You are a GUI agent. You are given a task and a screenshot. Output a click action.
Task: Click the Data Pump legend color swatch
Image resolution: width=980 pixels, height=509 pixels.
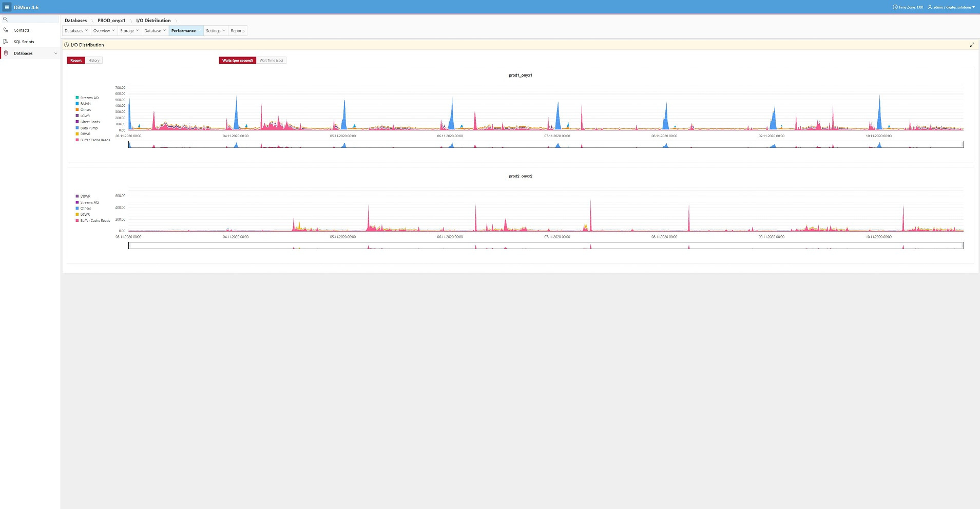point(77,128)
